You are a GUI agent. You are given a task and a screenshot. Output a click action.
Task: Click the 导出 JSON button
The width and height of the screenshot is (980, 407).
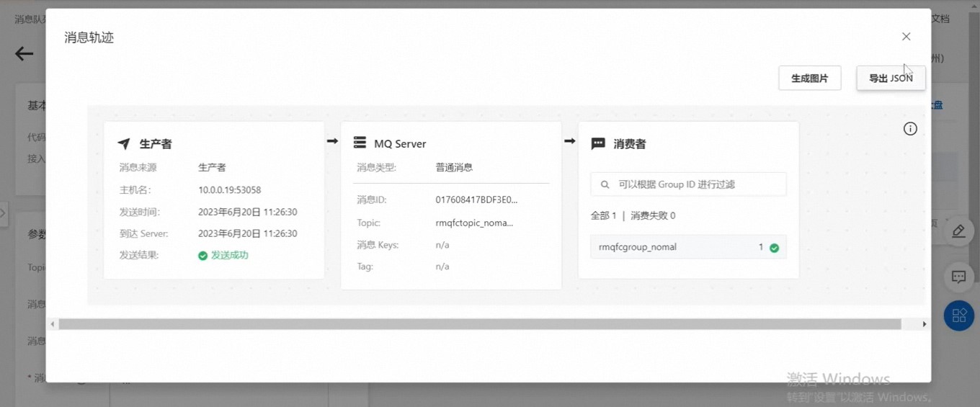click(891, 79)
